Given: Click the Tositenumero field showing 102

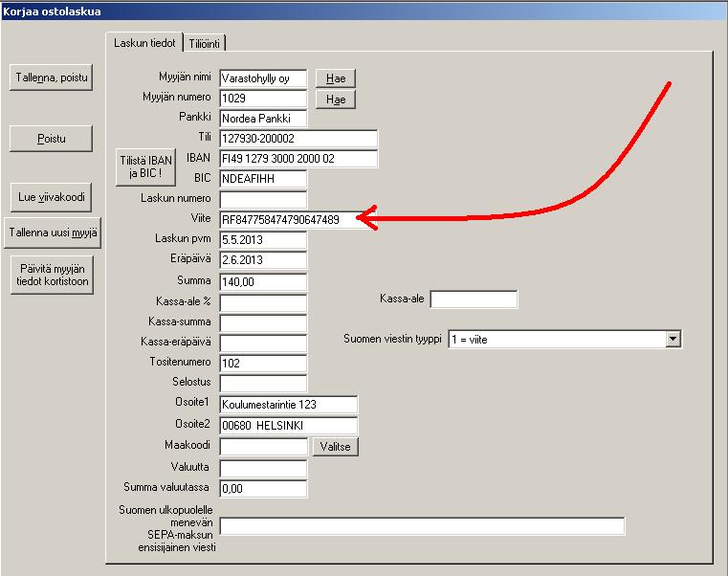Looking at the screenshot, I should (x=263, y=364).
